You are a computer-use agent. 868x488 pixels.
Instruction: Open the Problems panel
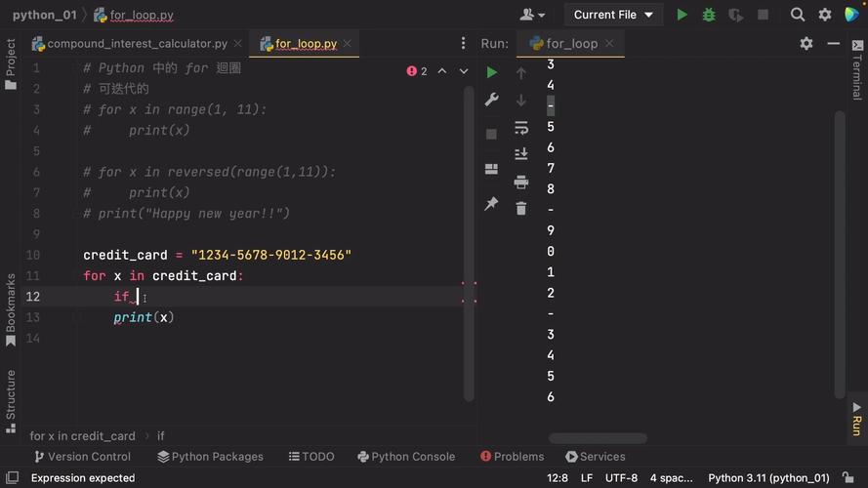tap(513, 457)
